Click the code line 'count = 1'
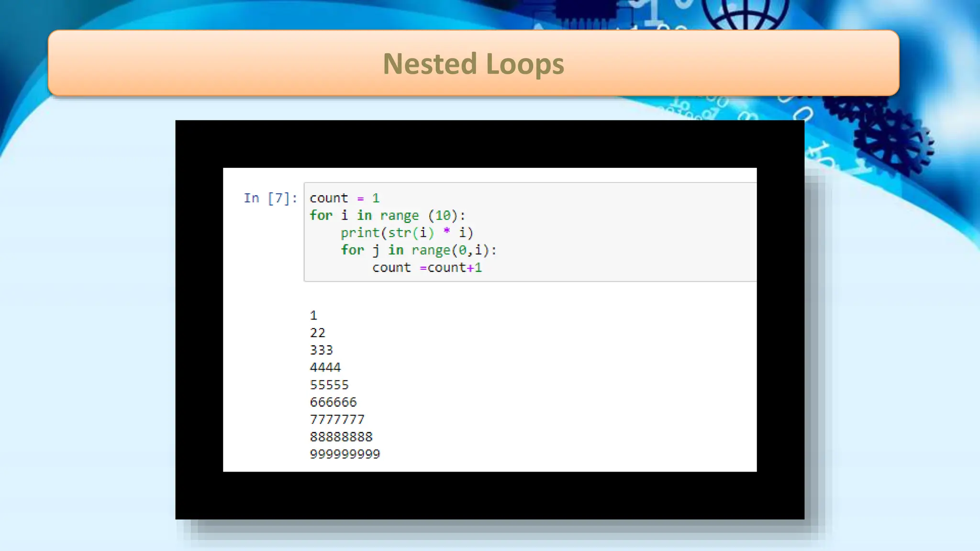 coord(345,198)
